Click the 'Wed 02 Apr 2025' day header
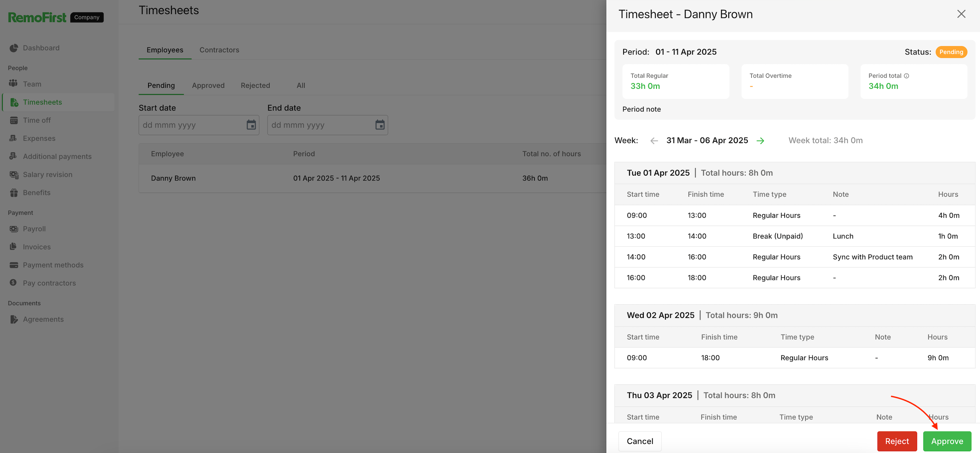The width and height of the screenshot is (980, 453). 661,315
